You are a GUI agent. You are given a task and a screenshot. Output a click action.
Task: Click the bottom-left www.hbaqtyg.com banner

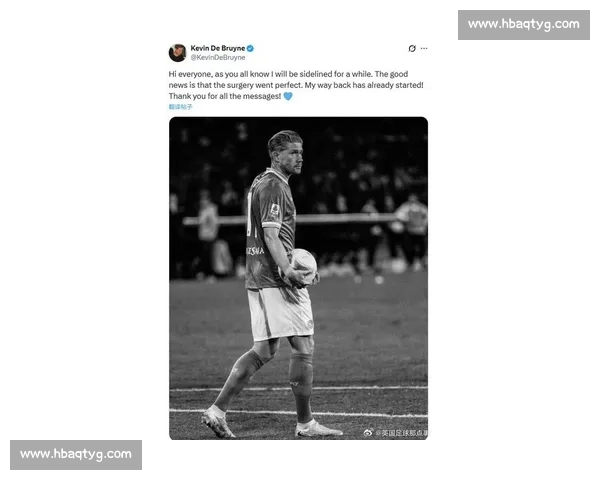pyautogui.click(x=76, y=454)
